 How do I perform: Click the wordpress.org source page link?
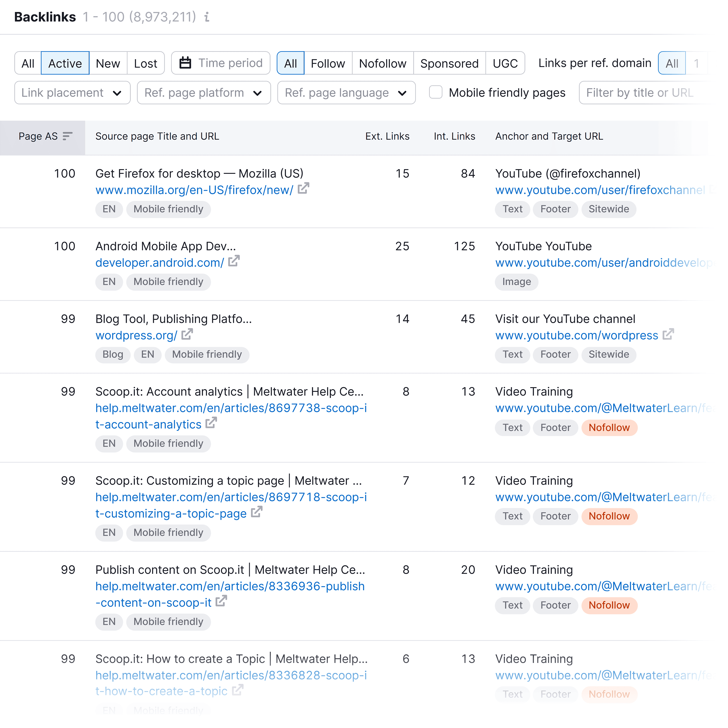click(136, 335)
